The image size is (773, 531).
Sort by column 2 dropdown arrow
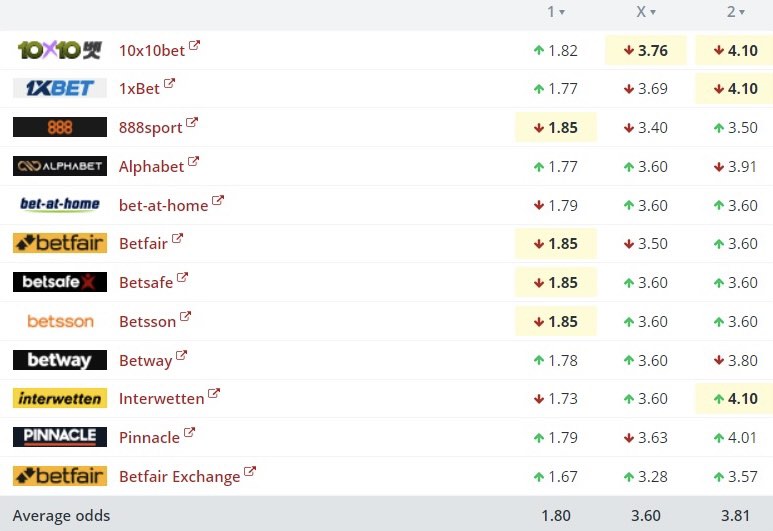[x=744, y=13]
